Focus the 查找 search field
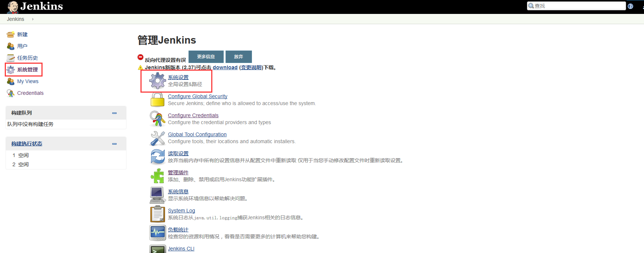644x253 pixels. click(576, 6)
